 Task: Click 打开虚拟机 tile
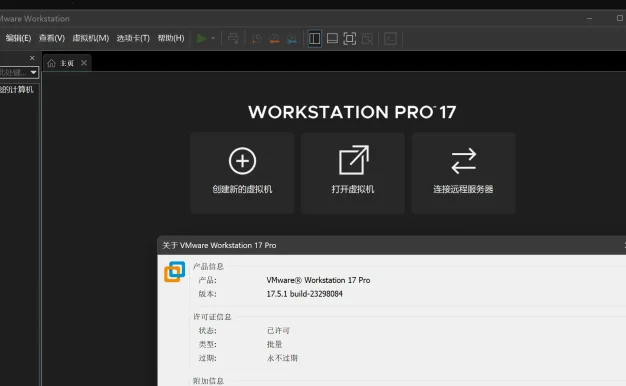[353, 173]
